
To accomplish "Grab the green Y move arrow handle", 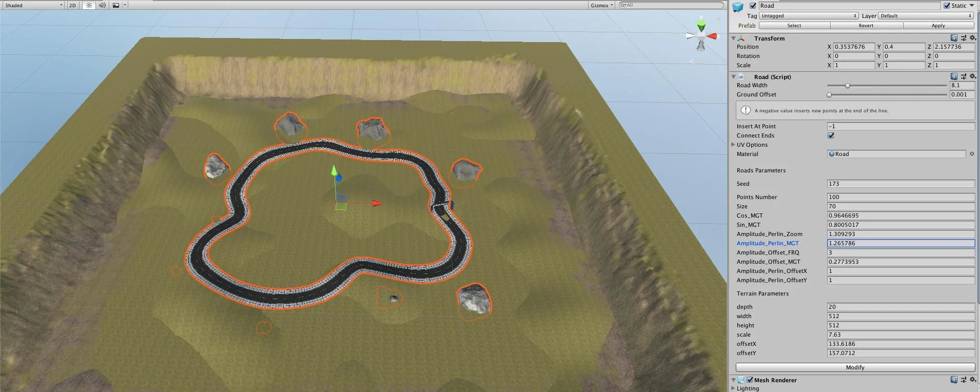I will [x=334, y=170].
